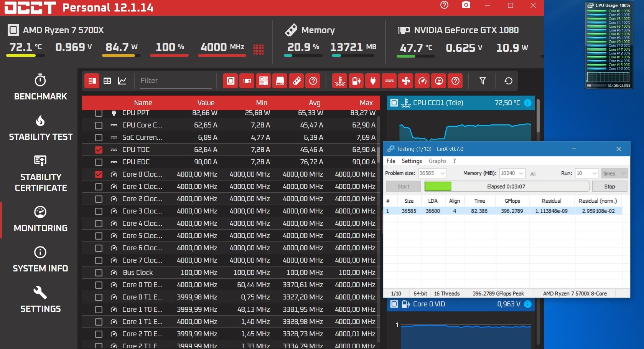Click the funnel filter icon
This screenshot has width=644, height=349.
click(483, 81)
